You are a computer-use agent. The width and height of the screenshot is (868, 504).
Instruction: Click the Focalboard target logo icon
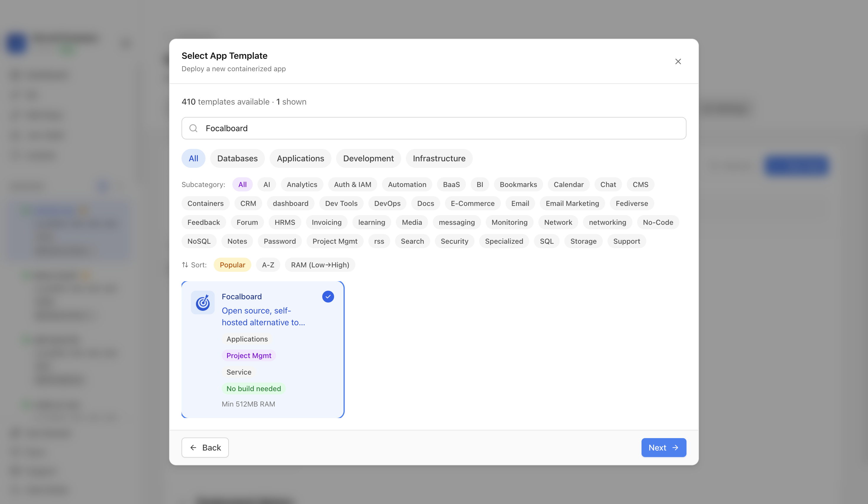tap(203, 303)
